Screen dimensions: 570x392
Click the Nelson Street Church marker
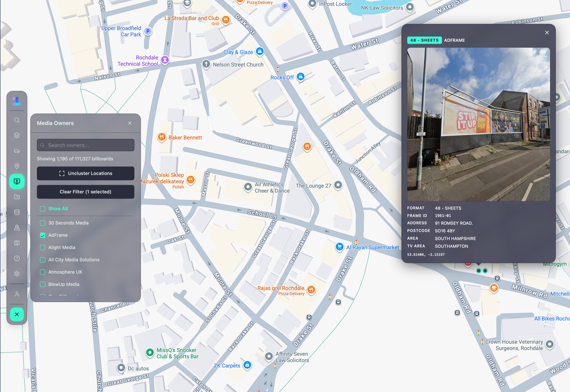pyautogui.click(x=206, y=64)
